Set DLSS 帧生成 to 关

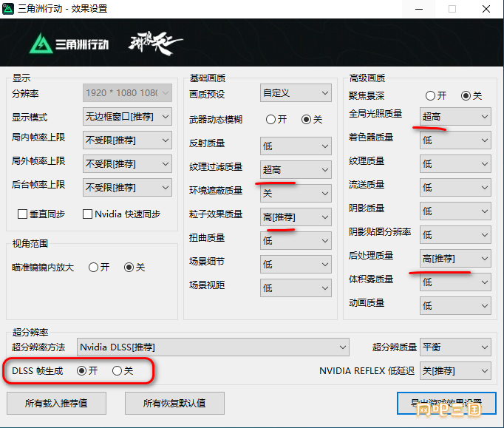(x=117, y=371)
